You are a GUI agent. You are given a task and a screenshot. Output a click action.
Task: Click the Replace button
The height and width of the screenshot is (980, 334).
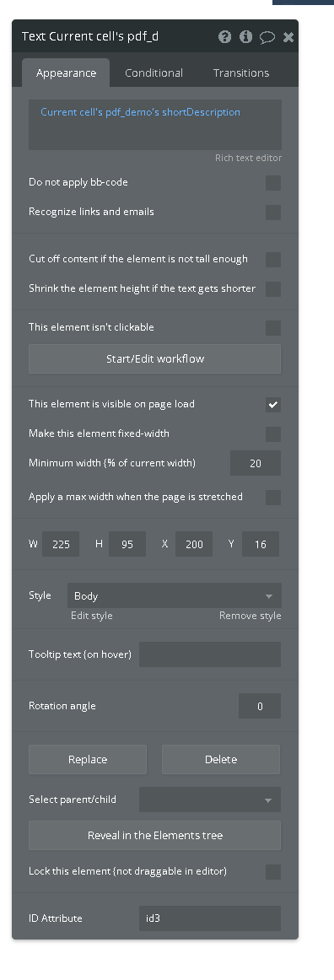(88, 759)
